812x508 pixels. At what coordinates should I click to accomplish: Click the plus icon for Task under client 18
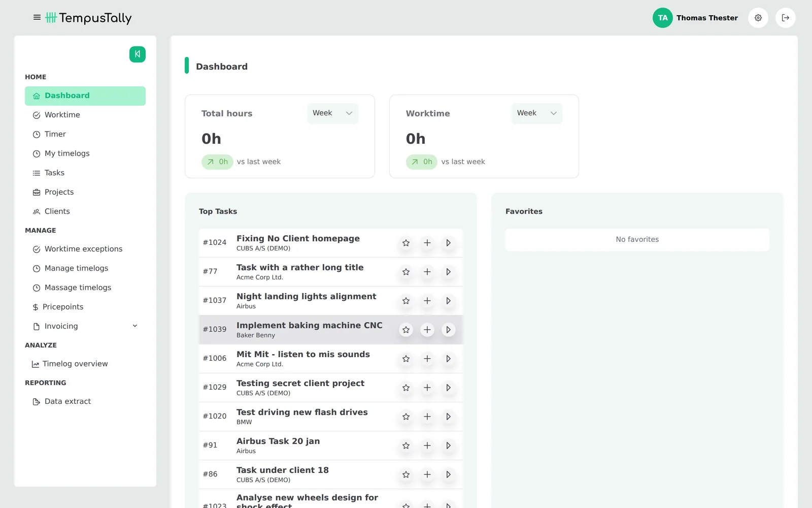click(427, 474)
